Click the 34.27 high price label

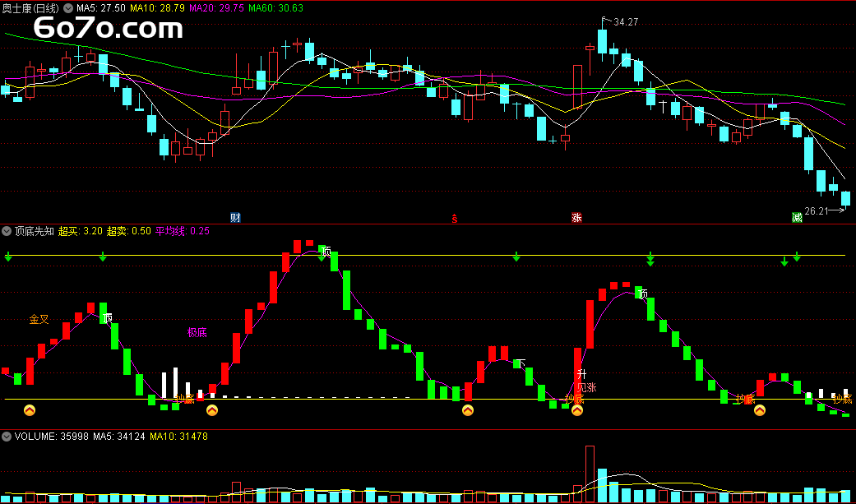pyautogui.click(x=626, y=22)
